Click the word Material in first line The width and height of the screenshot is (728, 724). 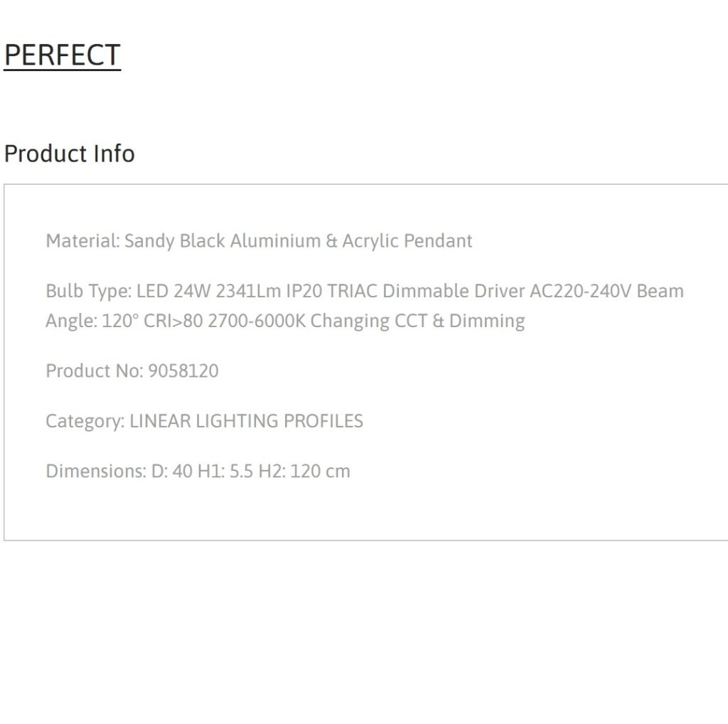82,241
